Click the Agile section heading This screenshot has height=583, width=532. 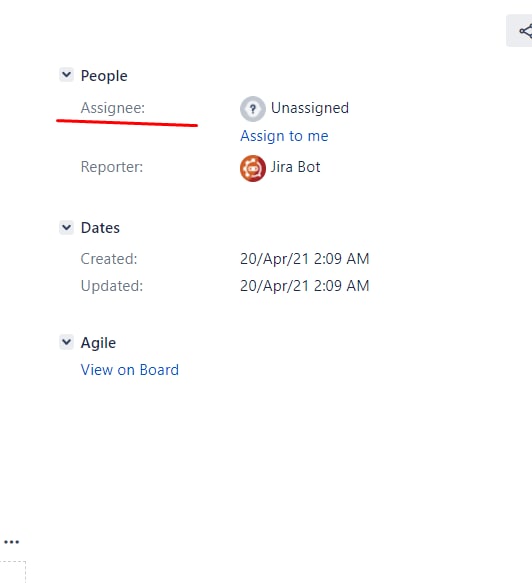[99, 343]
